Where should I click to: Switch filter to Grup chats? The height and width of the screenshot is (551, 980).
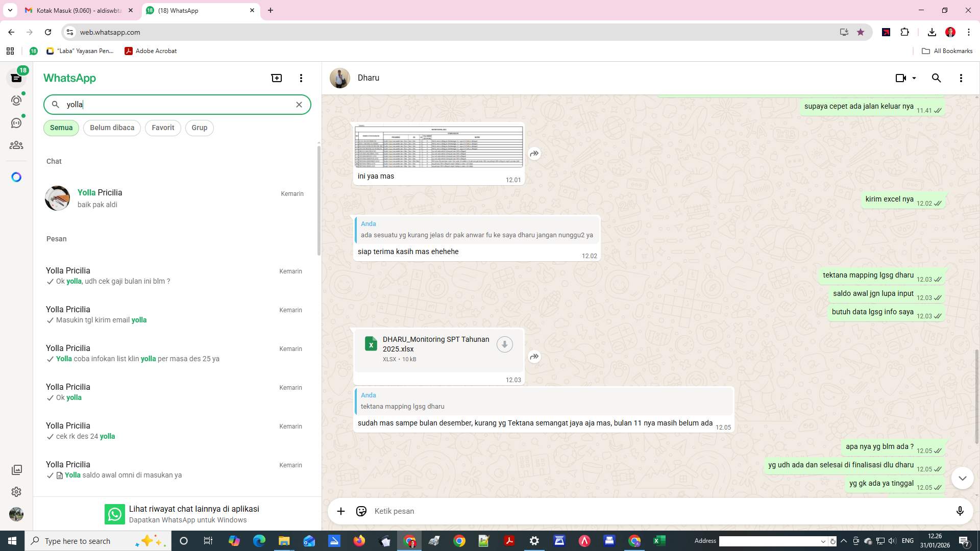(199, 128)
